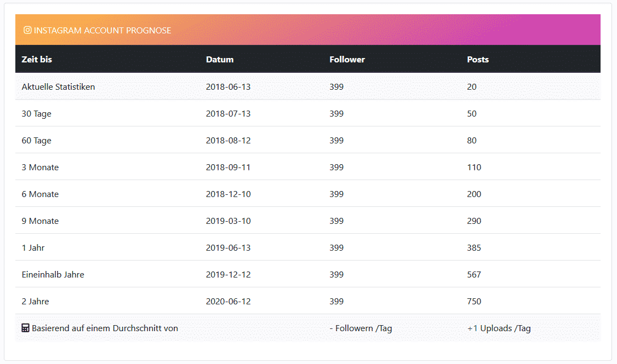Click the date 2018-08-12
The image size is (617, 364).
(x=228, y=140)
